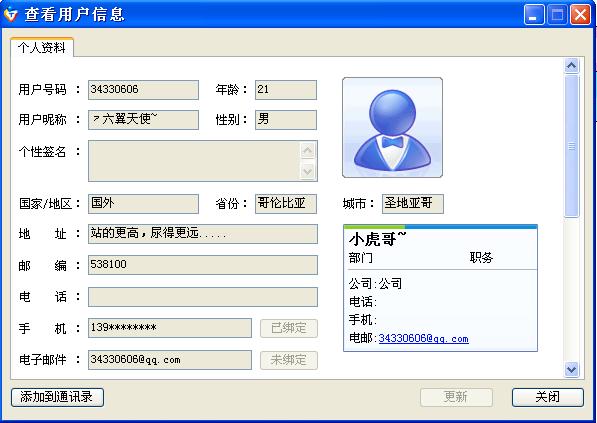Click scroll down arrow of main panel
Image resolution: width=597 pixels, height=423 pixels.
[571, 369]
